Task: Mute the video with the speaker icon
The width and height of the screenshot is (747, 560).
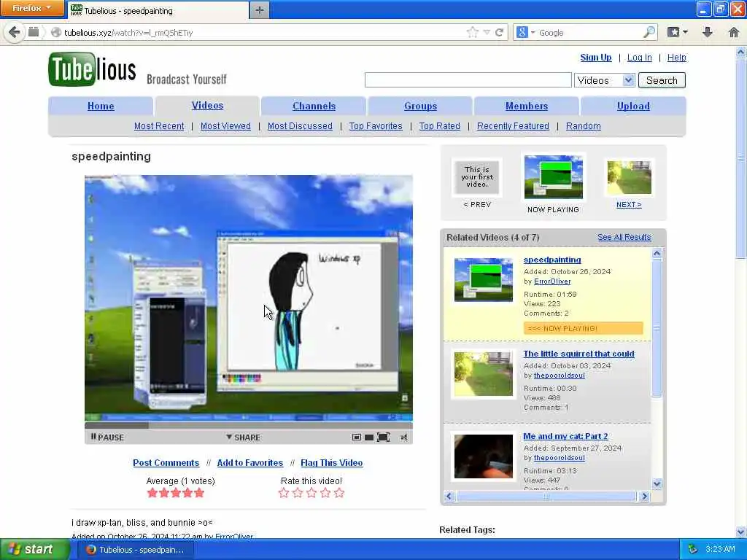Action: (404, 437)
